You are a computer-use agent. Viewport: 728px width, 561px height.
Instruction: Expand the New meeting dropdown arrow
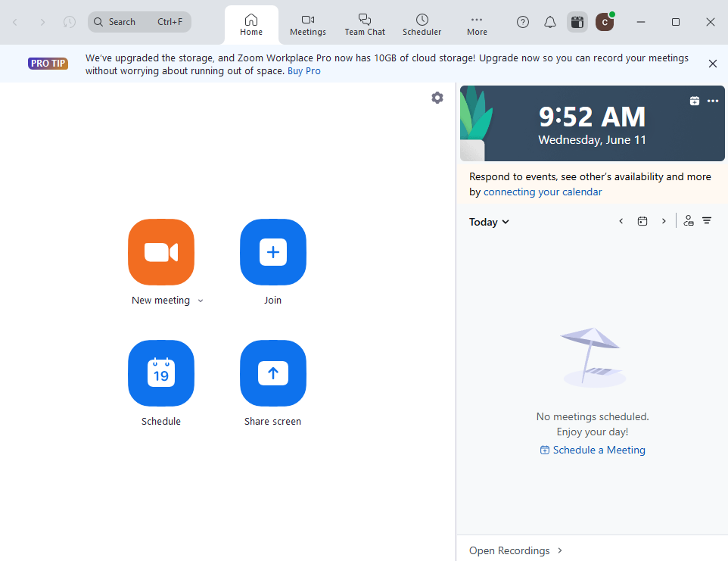[201, 301]
